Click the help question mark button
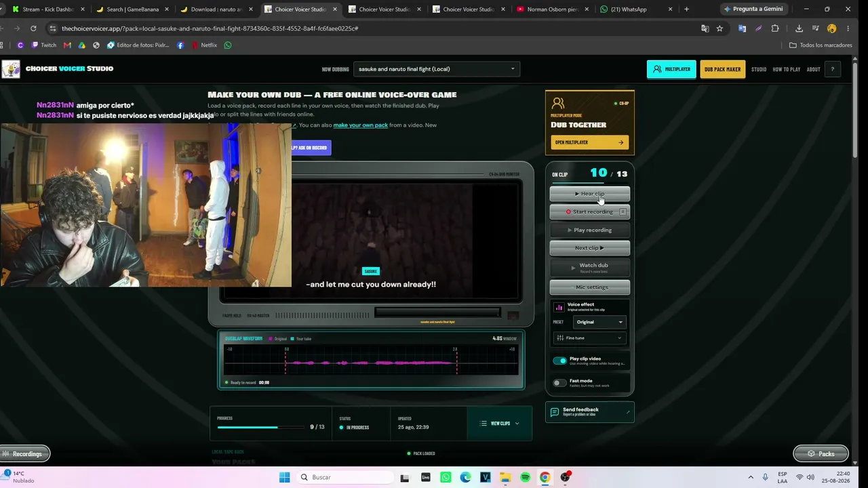Screen dimensions: 868x488 [833, 69]
